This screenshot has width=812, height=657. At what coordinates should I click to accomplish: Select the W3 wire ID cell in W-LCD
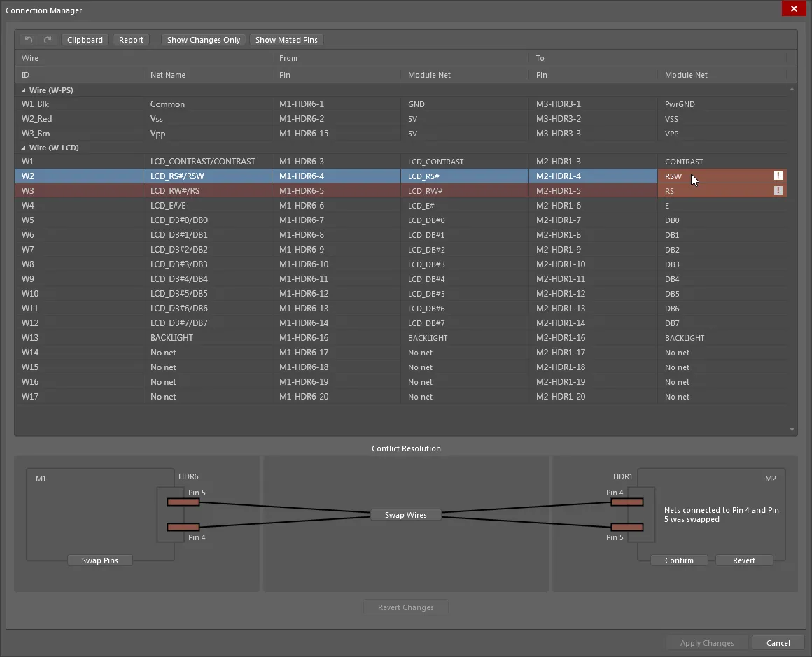78,190
